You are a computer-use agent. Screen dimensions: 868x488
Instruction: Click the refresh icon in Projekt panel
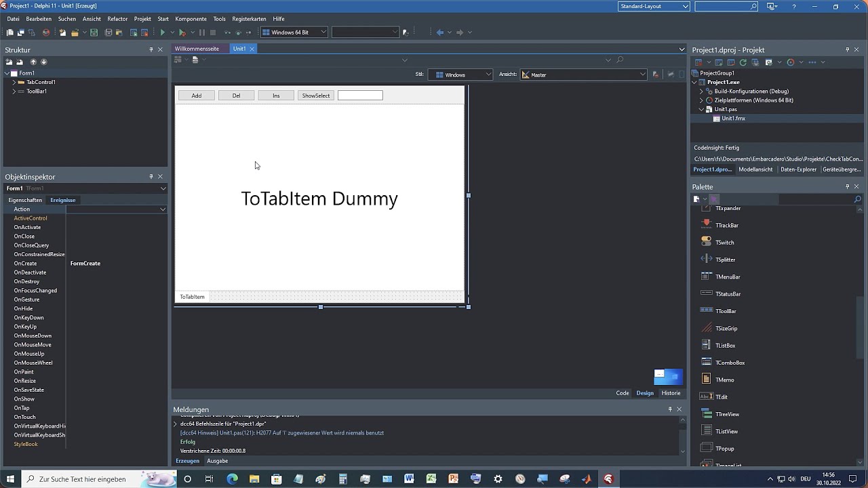(743, 62)
